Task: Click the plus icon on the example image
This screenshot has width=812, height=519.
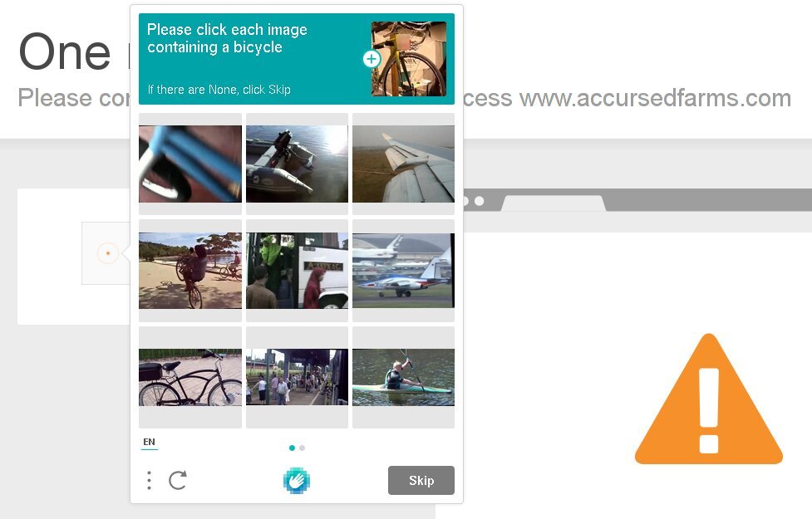Action: [372, 59]
